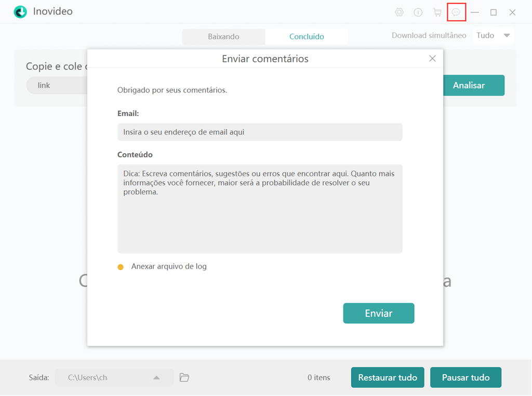Switch to the Concluído tab
The image size is (532, 396).
click(x=307, y=37)
